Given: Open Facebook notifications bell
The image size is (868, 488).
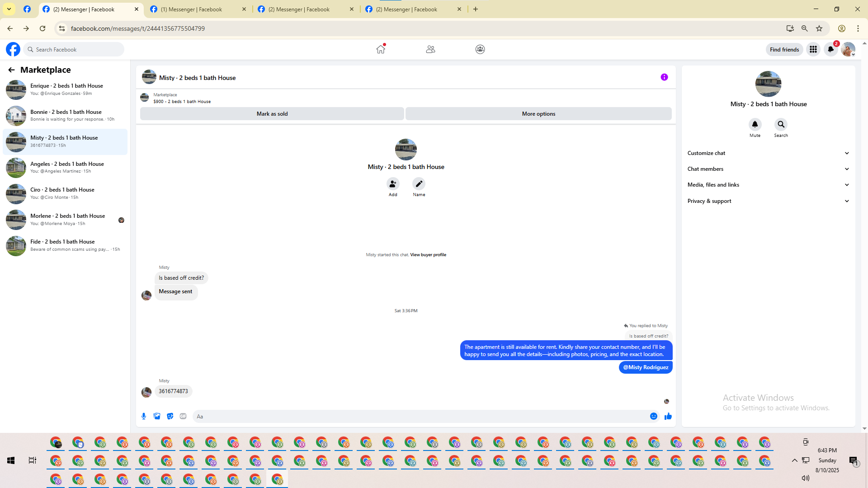Looking at the screenshot, I should click(x=830, y=49).
